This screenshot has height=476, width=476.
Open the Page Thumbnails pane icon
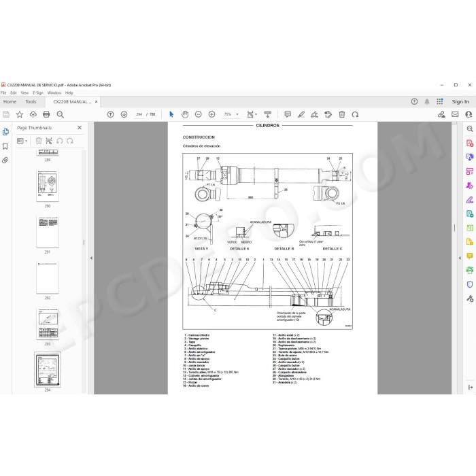click(x=5, y=132)
